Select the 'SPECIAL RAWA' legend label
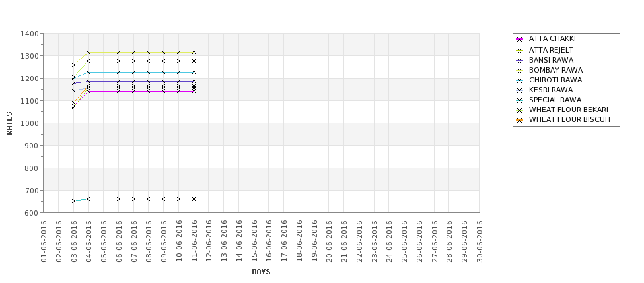644x283 pixels. 555,100
